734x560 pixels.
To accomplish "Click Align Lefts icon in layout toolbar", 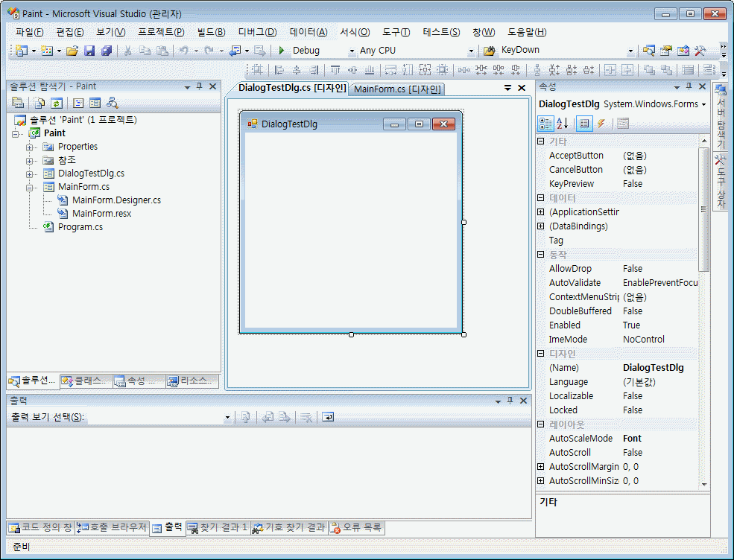I will (279, 70).
